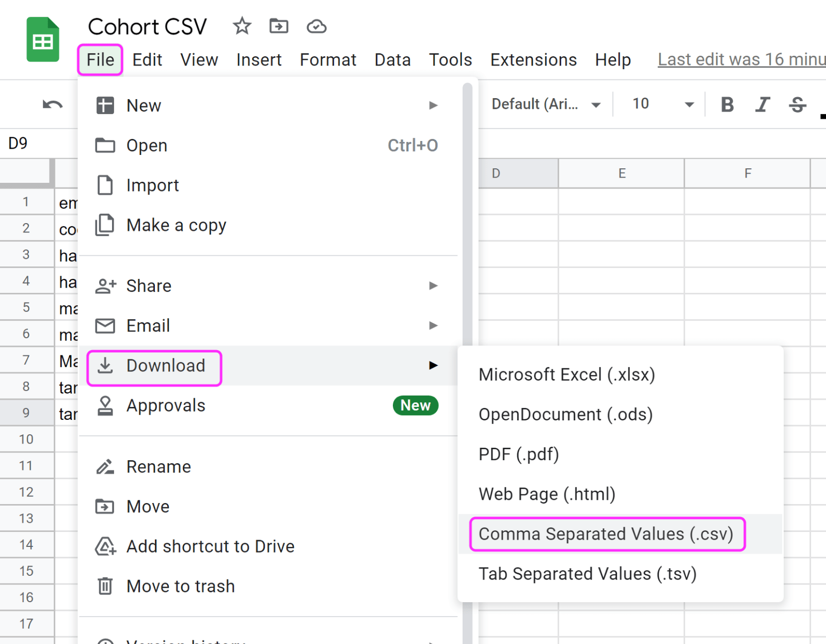Click the Last edit was 16 minutes link
The height and width of the screenshot is (644, 826).
coord(740,59)
